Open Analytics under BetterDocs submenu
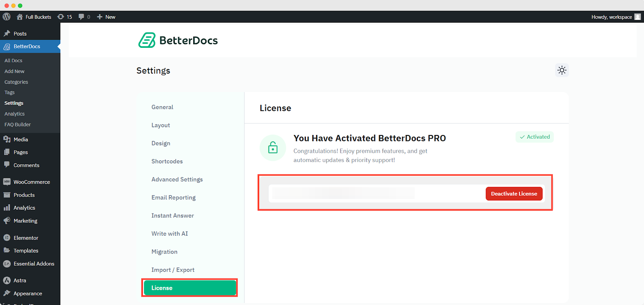 (x=14, y=114)
